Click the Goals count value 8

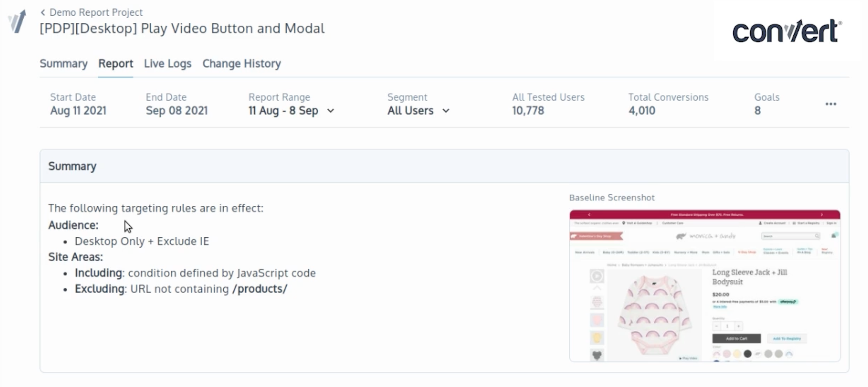757,111
